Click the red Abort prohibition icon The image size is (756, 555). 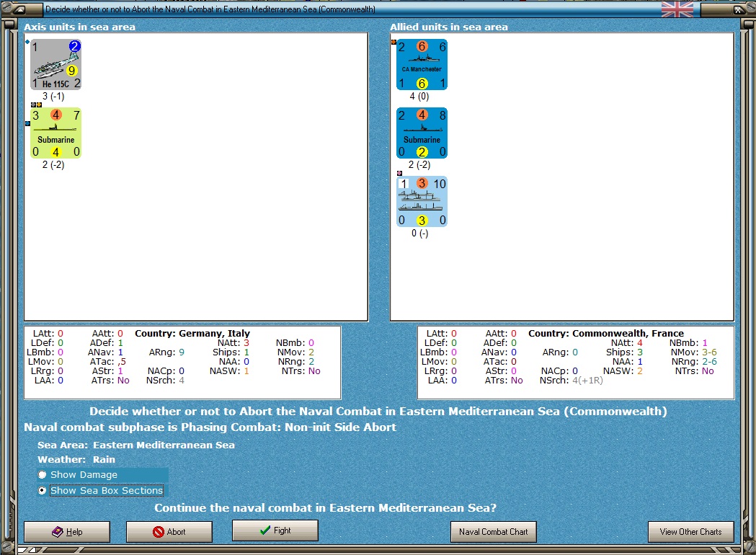tap(158, 531)
